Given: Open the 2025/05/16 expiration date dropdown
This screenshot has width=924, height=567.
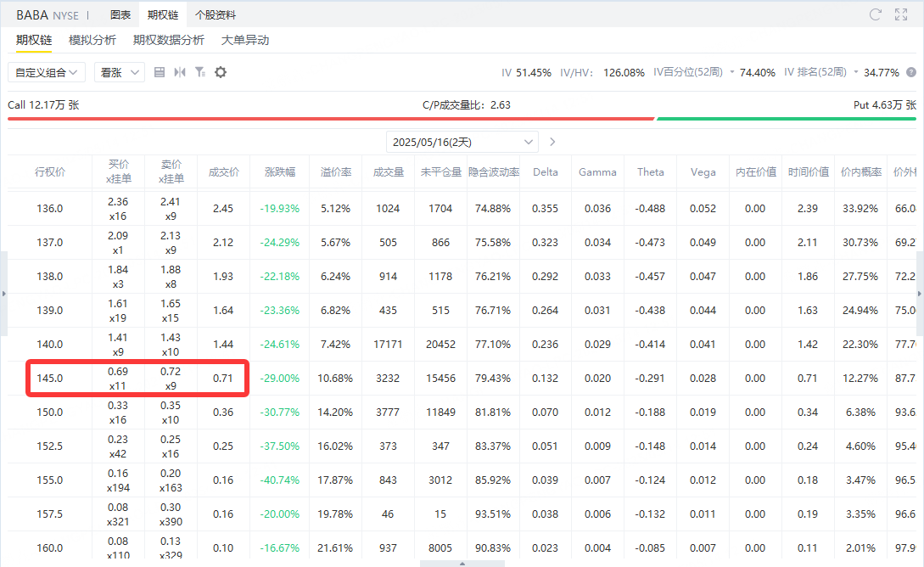Looking at the screenshot, I should coord(462,142).
